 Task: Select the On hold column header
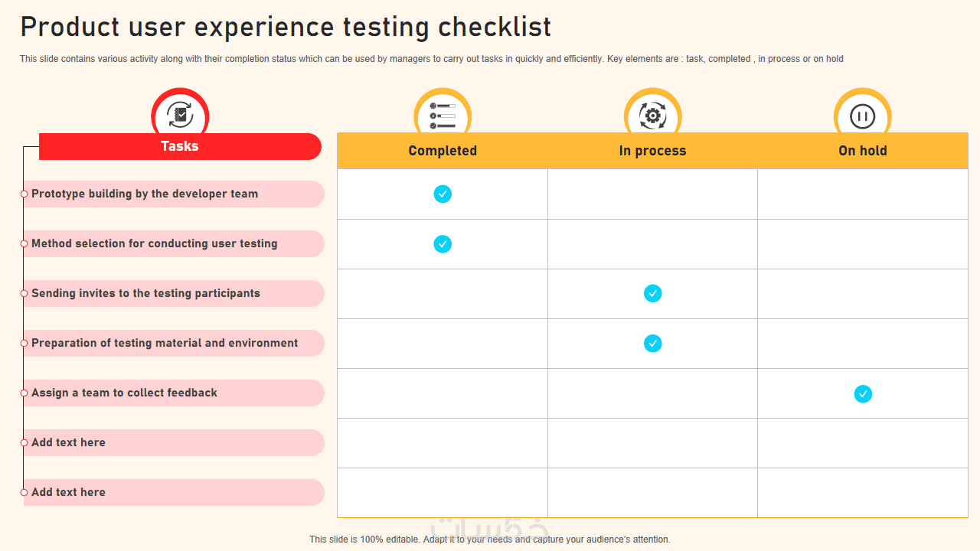coord(862,151)
